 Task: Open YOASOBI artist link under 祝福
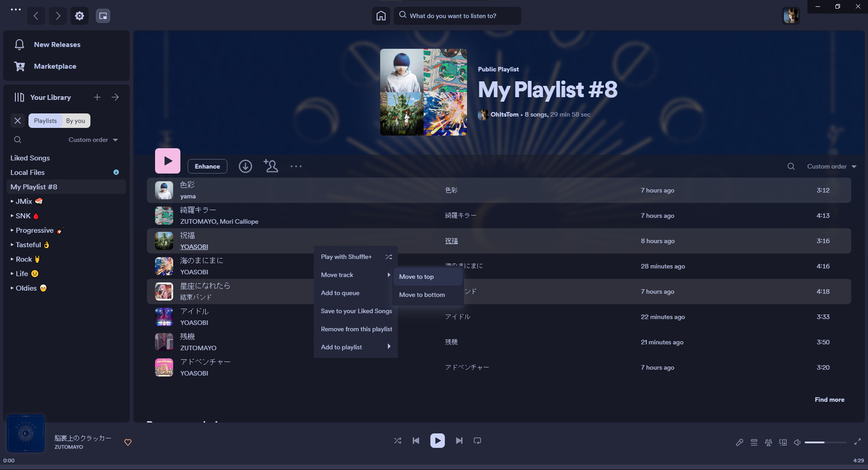coord(194,247)
